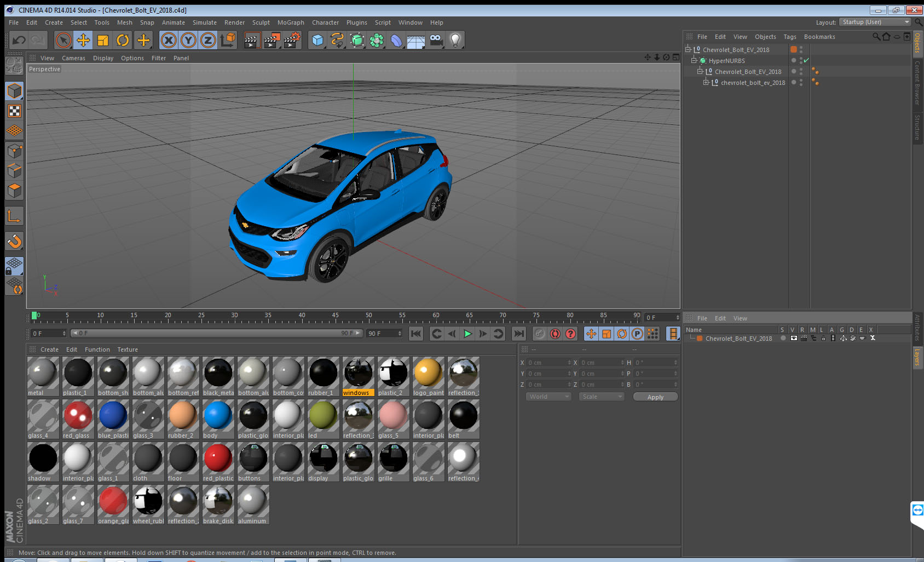
Task: Select the windows material swatch
Action: 359,376
